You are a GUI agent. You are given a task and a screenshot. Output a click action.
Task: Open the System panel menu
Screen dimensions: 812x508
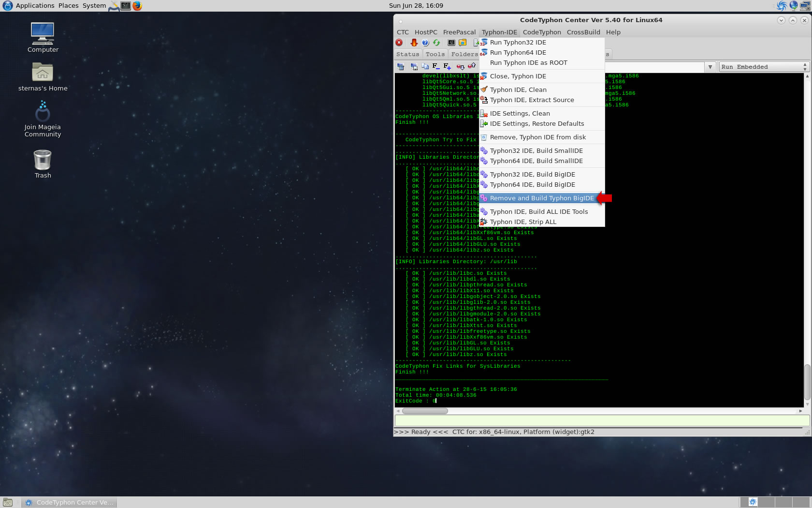tap(94, 6)
